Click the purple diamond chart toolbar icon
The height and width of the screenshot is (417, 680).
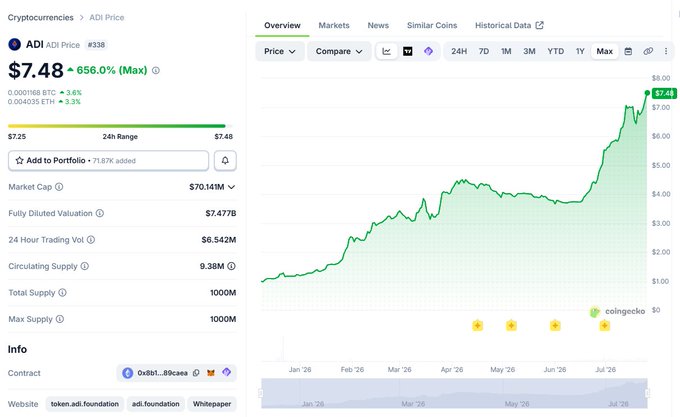[x=428, y=51]
